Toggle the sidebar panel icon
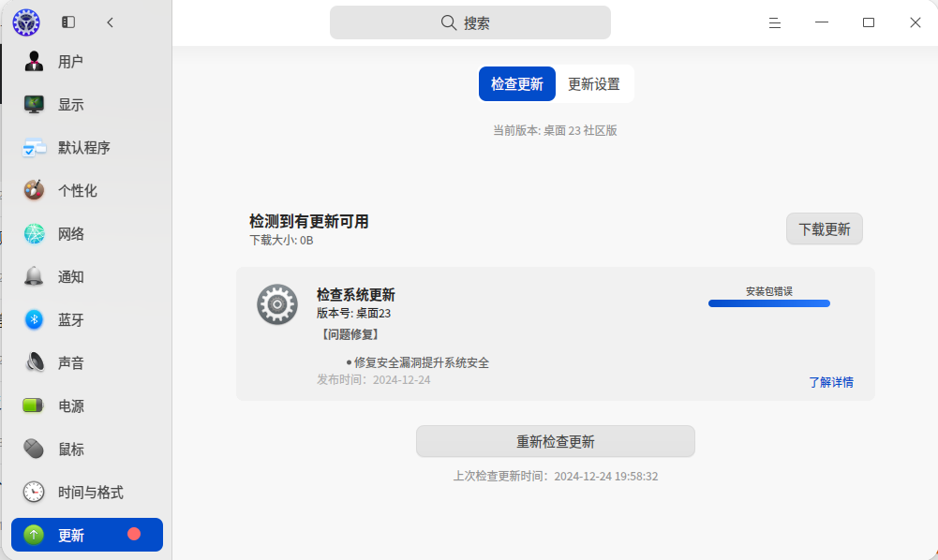 pyautogui.click(x=68, y=22)
